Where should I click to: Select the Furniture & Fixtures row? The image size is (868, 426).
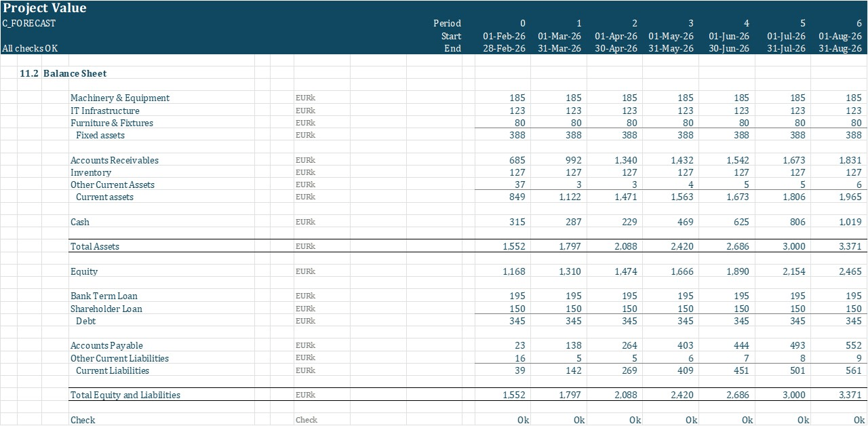click(x=111, y=123)
